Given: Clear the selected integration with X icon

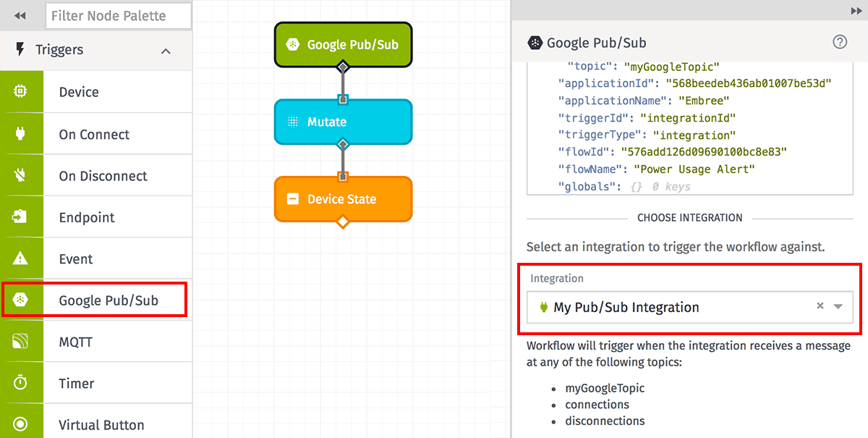Looking at the screenshot, I should tap(820, 306).
